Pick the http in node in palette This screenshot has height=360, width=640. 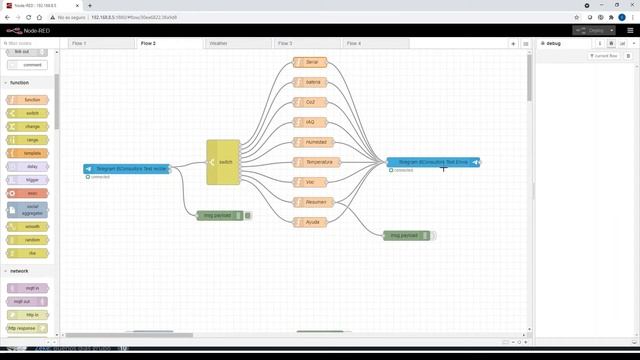27,315
